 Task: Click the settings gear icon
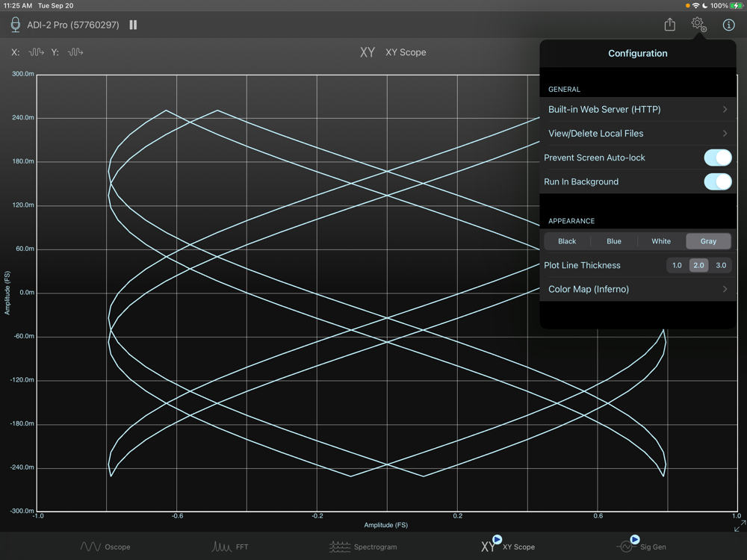[x=698, y=25]
